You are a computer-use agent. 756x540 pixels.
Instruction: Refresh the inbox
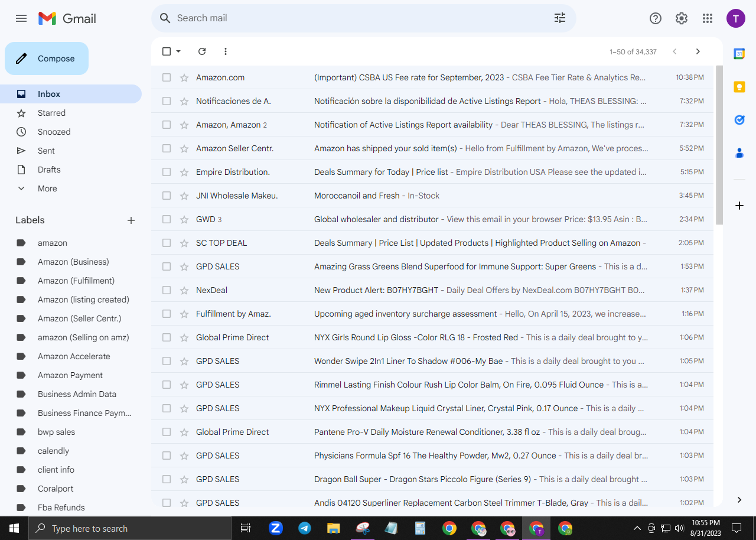(x=202, y=51)
